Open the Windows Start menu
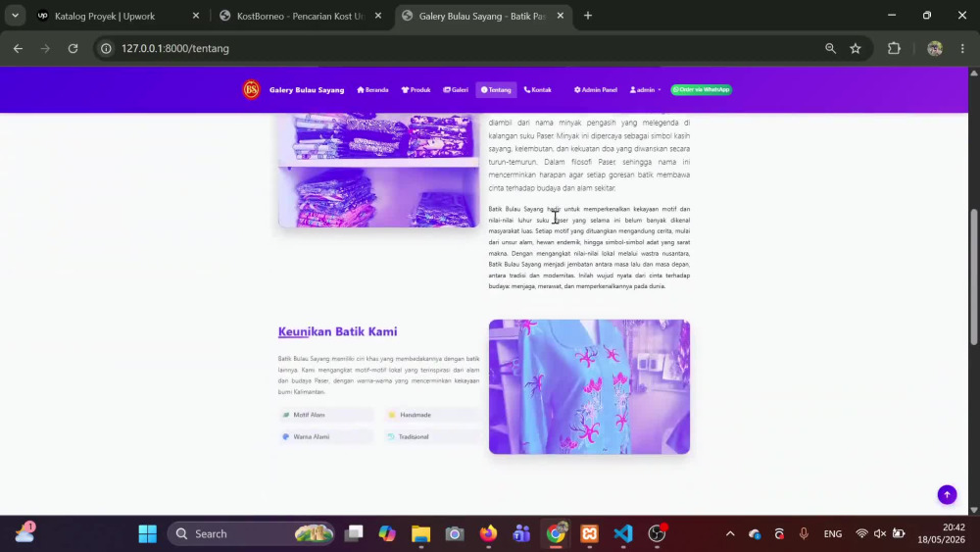980x552 pixels. coord(148,533)
